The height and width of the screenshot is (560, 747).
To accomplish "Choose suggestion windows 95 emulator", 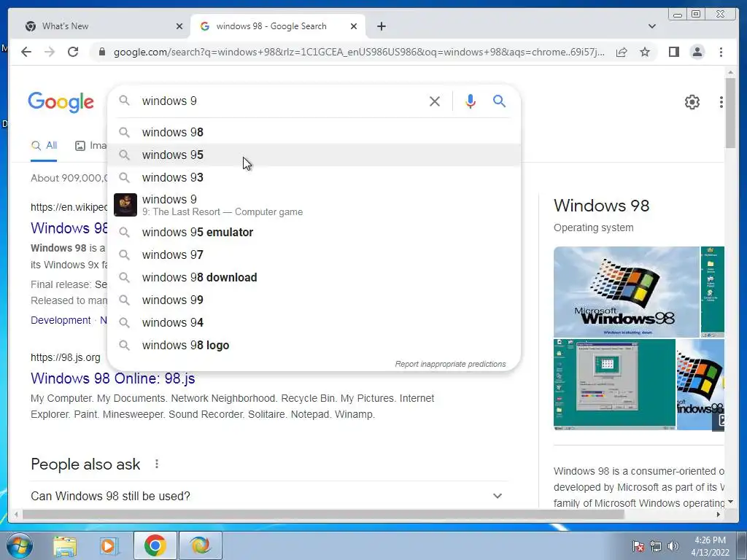I will (x=314, y=233).
